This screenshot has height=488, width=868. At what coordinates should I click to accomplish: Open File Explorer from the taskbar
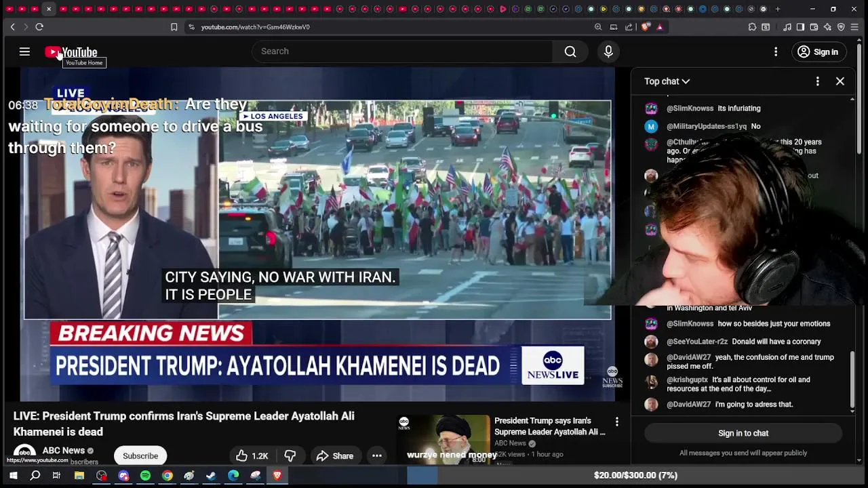[79, 476]
